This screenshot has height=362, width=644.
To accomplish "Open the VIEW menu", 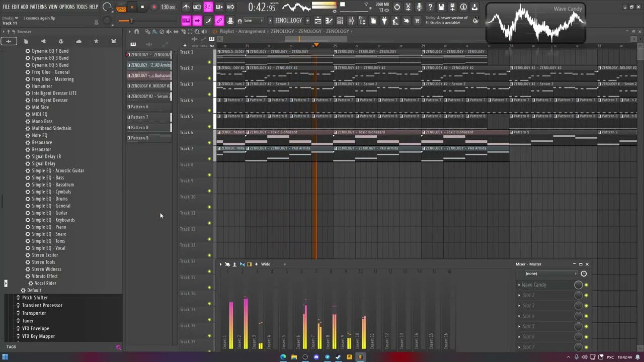I will pyautogui.click(x=53, y=7).
